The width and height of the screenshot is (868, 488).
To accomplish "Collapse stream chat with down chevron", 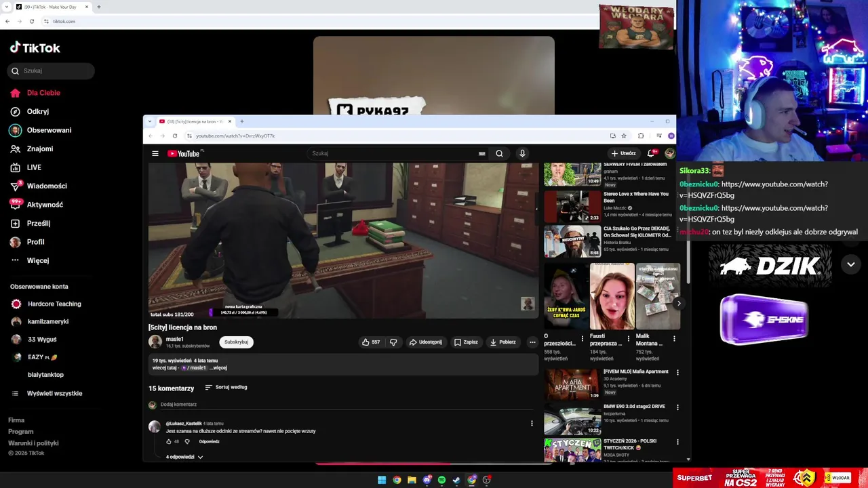I will tap(851, 264).
